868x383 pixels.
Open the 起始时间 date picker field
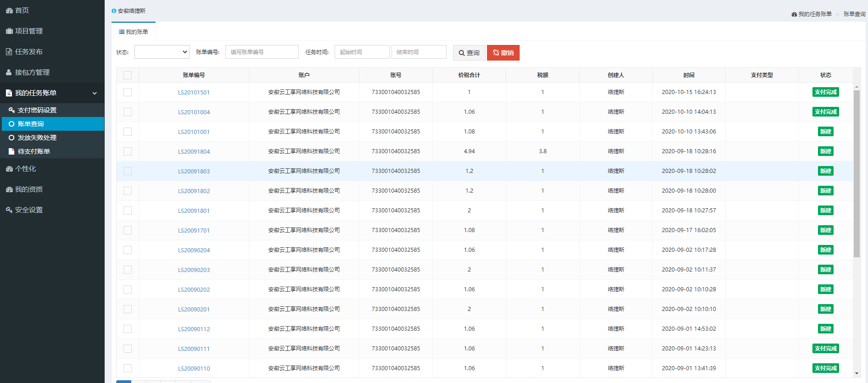362,52
